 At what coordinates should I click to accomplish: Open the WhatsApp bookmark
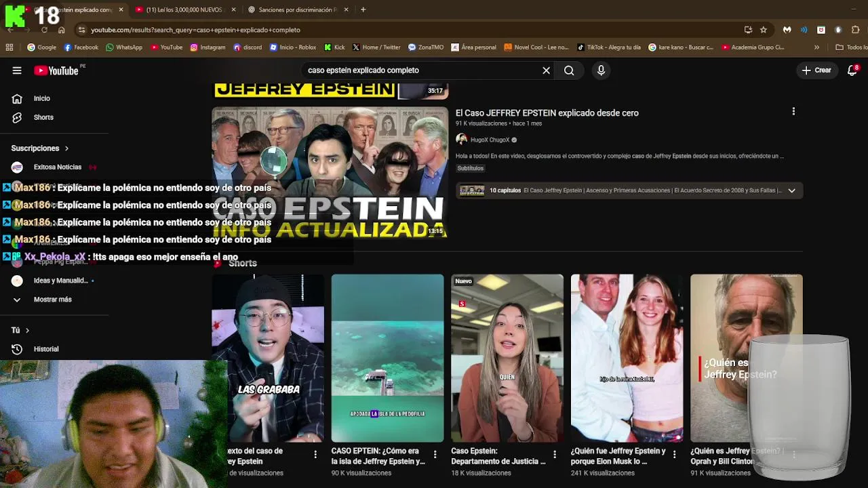(123, 47)
